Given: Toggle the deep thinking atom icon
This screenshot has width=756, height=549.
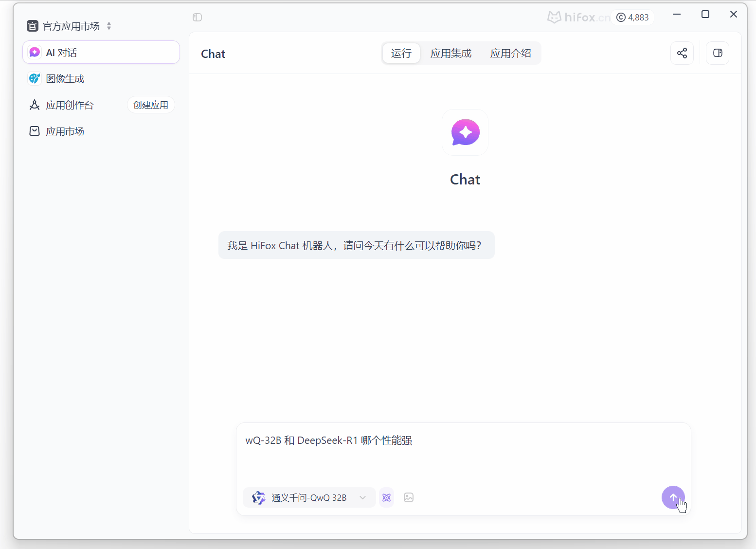Looking at the screenshot, I should pos(387,497).
